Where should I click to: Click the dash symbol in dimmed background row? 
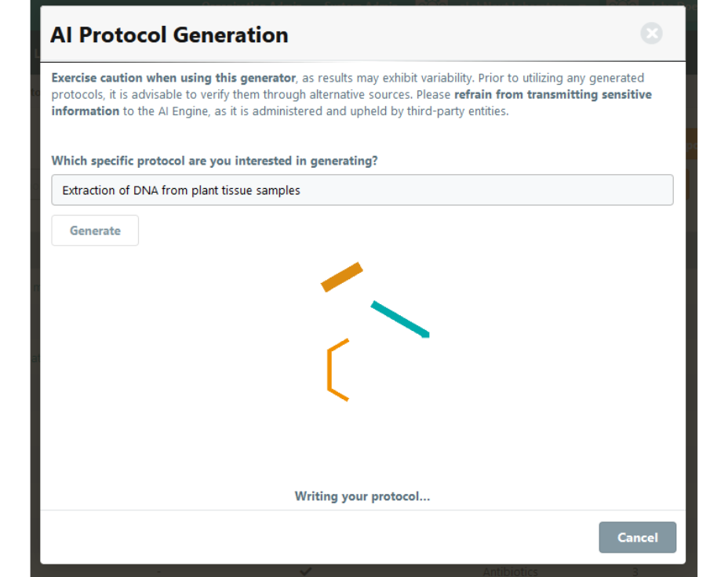158,572
